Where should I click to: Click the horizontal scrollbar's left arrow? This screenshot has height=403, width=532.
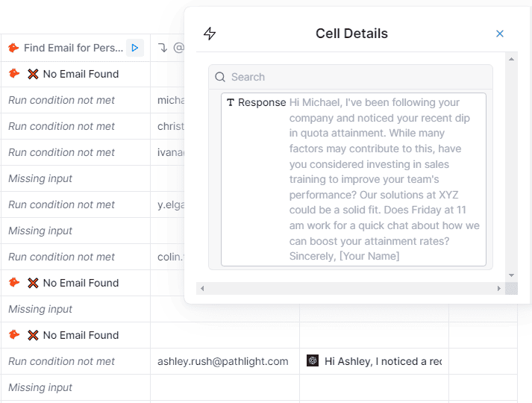tap(202, 288)
